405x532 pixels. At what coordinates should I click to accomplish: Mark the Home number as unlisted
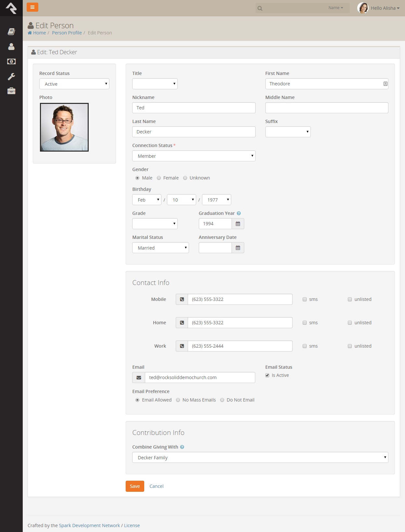[x=350, y=323]
